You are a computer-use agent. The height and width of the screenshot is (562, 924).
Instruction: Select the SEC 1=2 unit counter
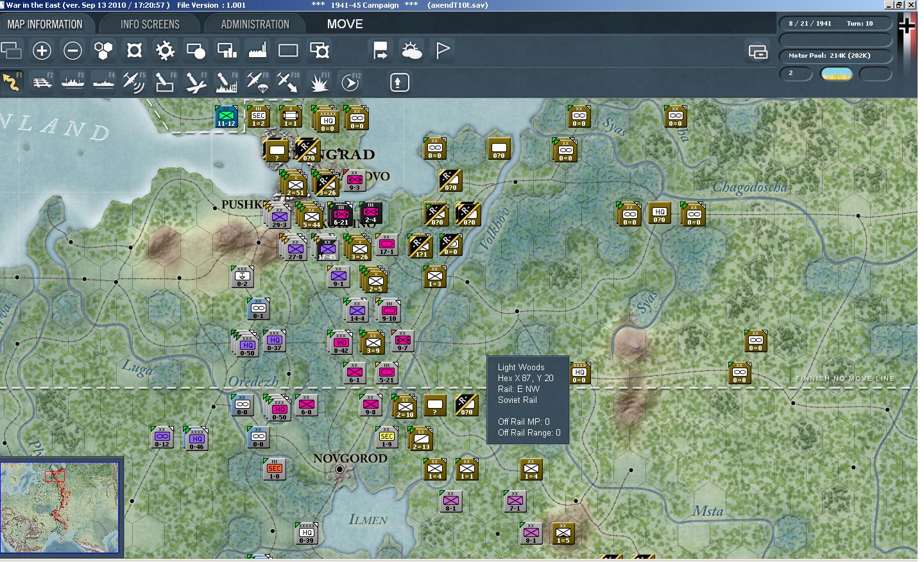click(x=258, y=117)
